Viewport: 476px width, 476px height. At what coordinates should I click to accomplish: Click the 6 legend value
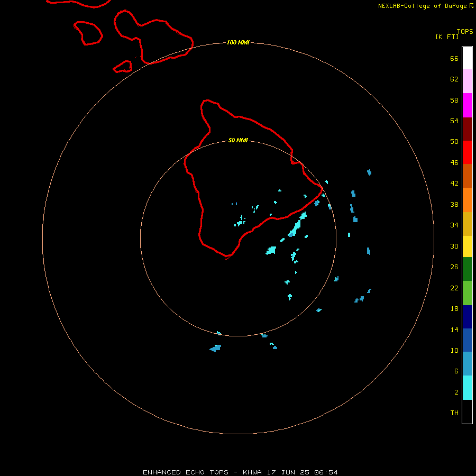pyautogui.click(x=456, y=371)
